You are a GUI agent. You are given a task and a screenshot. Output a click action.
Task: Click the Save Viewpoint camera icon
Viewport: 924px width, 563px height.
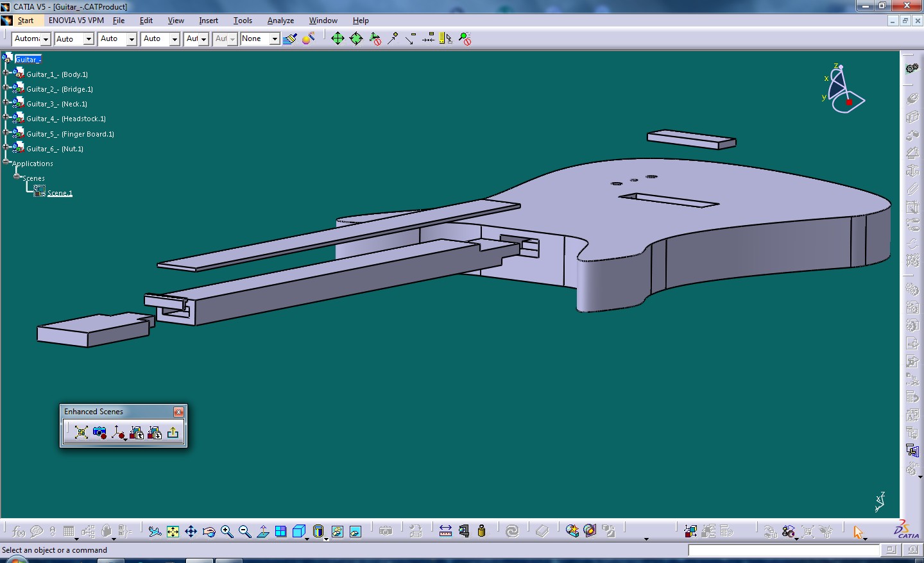pos(99,433)
